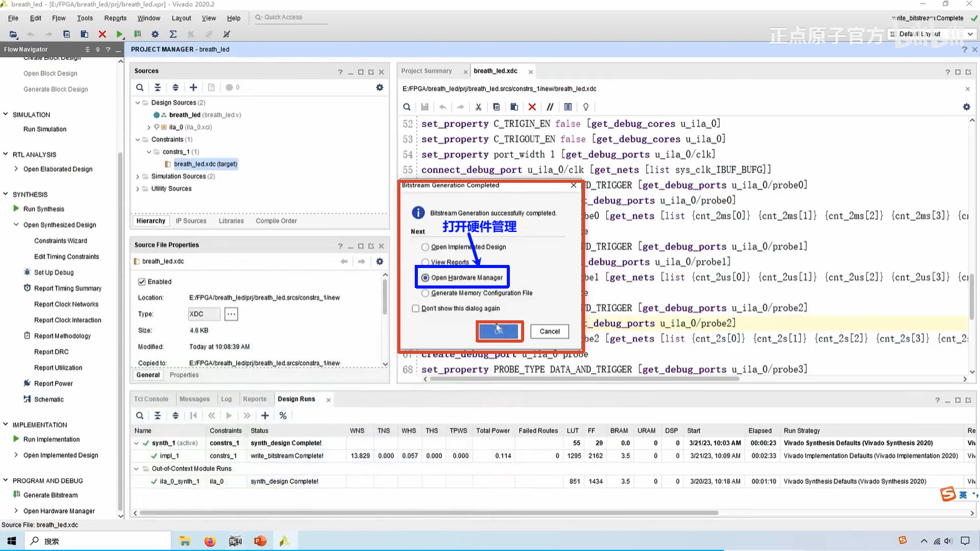Open Source File Properties settings gear

coord(379,261)
